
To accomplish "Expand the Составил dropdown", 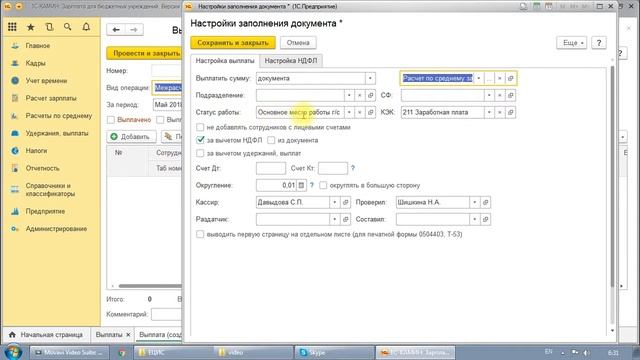I will click(x=475, y=220).
